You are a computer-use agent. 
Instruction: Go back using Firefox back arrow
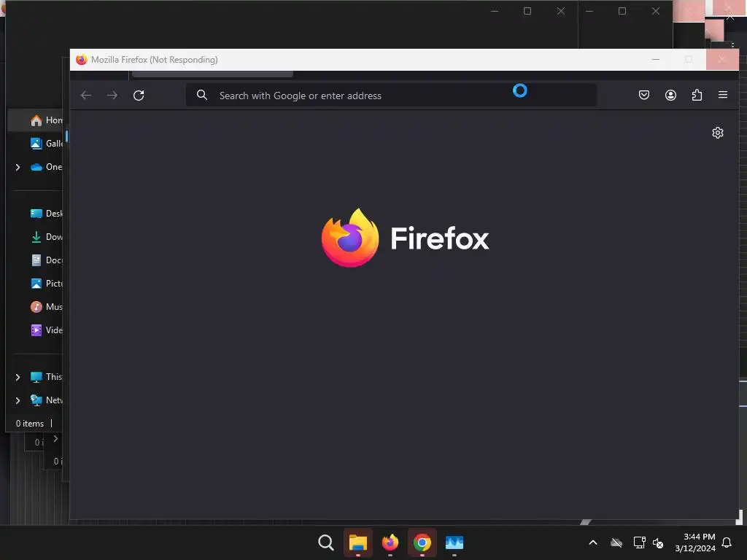coord(86,96)
